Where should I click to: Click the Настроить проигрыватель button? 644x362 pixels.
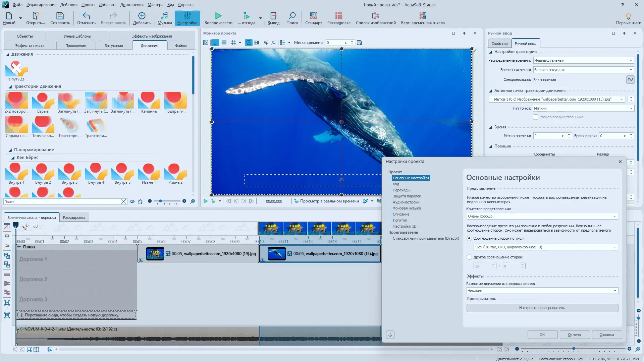(x=542, y=308)
